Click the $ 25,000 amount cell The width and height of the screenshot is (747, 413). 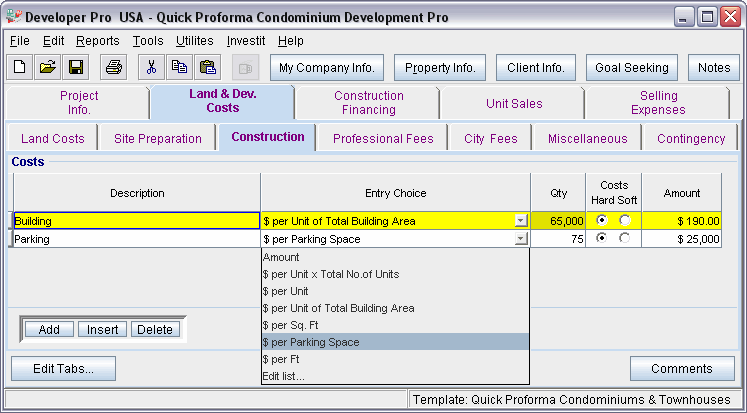point(681,239)
